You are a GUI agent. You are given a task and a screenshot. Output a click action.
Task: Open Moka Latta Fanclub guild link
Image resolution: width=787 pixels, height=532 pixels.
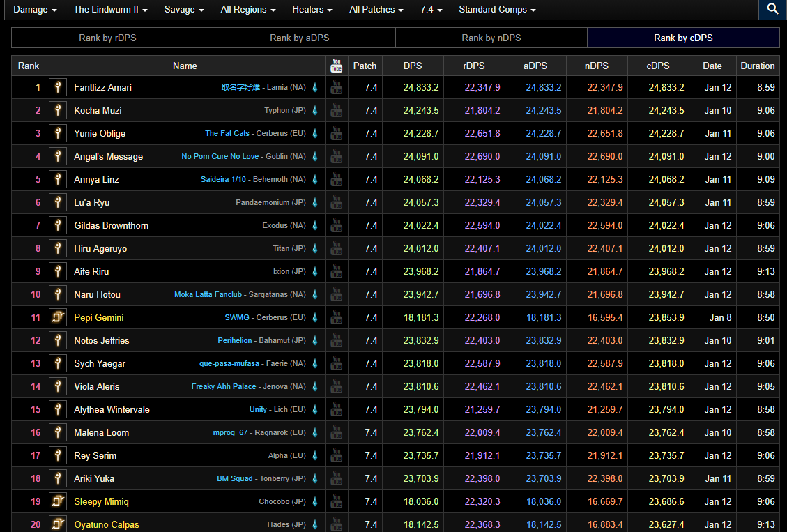click(x=208, y=295)
